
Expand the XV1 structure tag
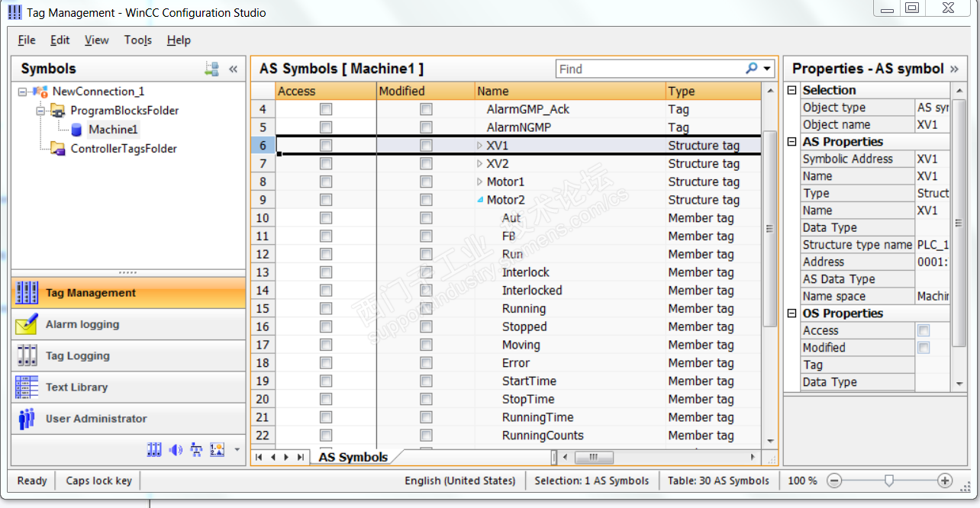[x=479, y=146]
